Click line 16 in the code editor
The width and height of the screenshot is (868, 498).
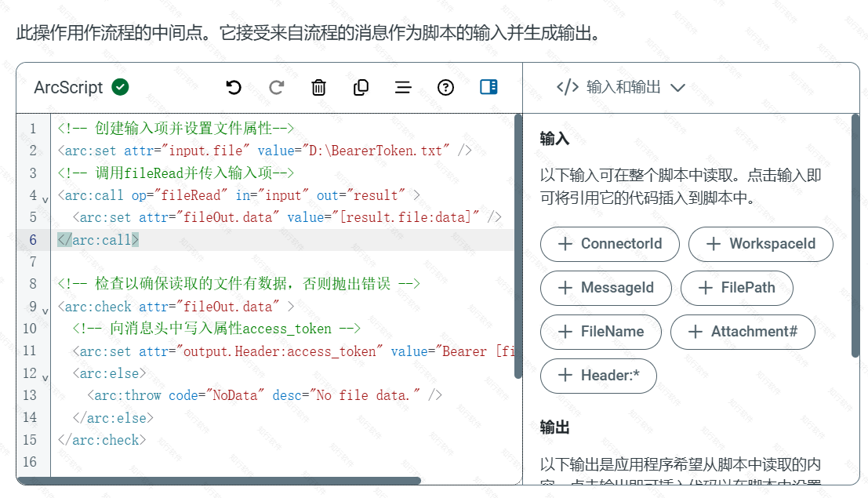(235, 462)
